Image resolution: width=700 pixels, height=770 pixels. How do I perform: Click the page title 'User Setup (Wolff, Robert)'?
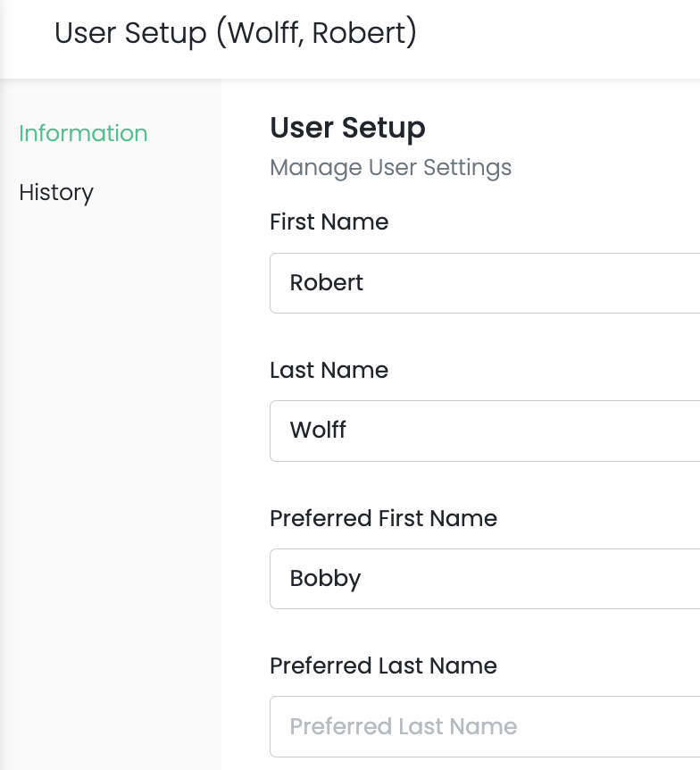(236, 34)
